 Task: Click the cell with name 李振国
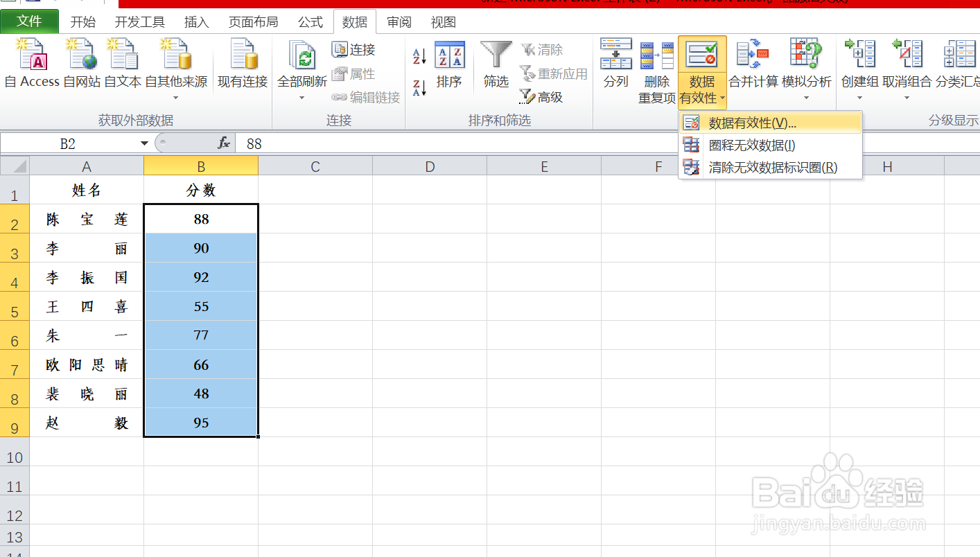coord(87,277)
